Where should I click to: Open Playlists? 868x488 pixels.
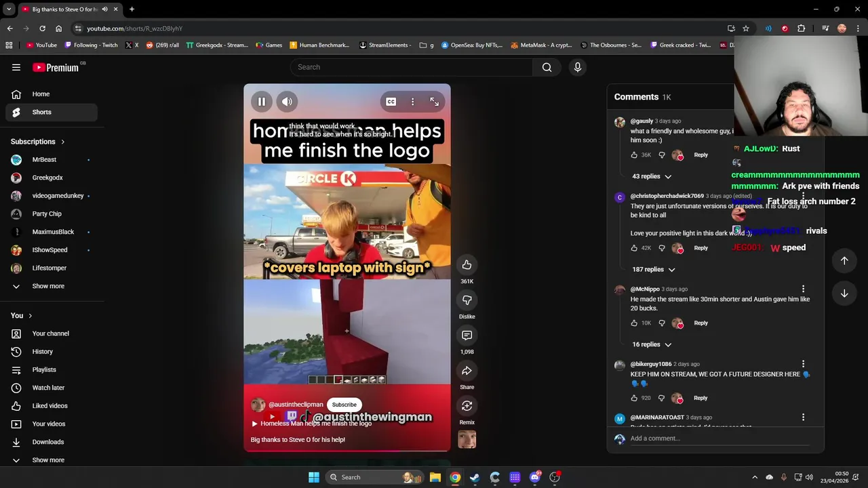click(52, 369)
